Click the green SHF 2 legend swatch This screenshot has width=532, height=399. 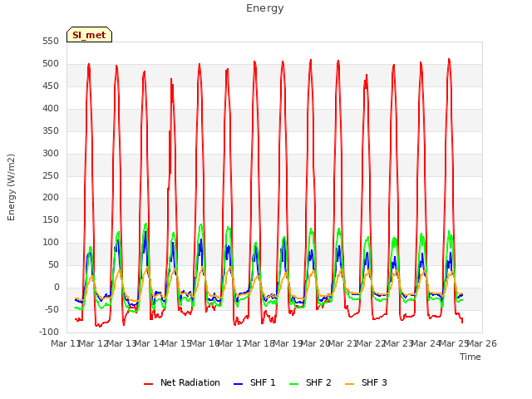point(293,384)
